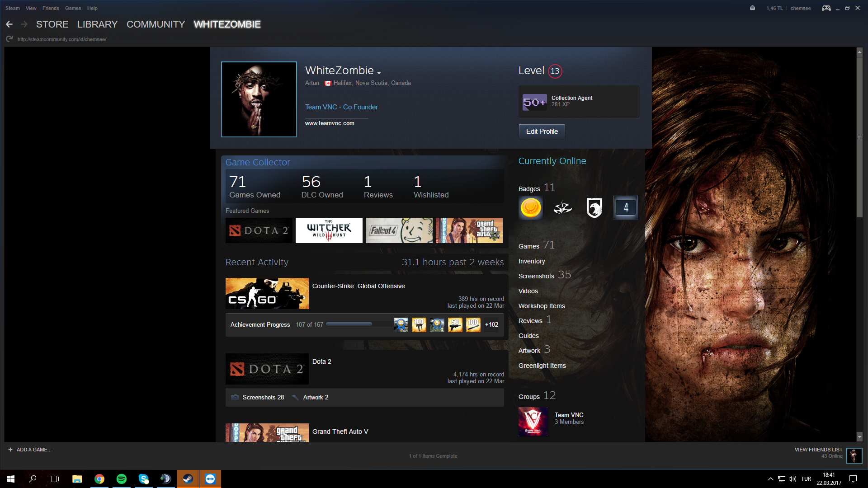Click the Edit Profile button
This screenshot has width=868, height=488.
pyautogui.click(x=542, y=131)
